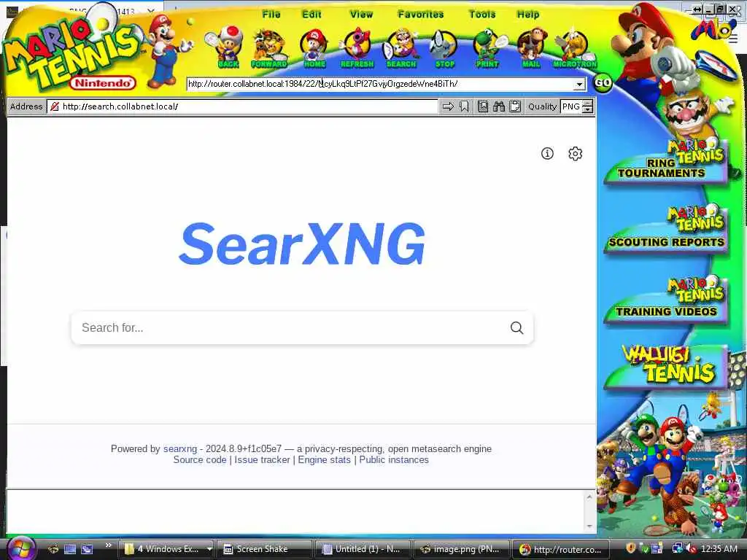Click the Toad Back button
747x560 pixels.
pos(227,47)
